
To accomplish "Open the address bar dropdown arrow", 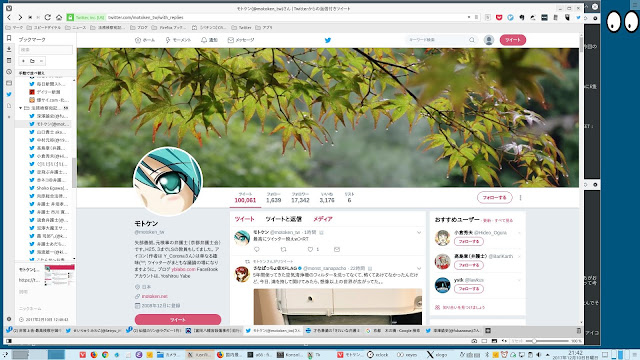I will click(x=469, y=18).
